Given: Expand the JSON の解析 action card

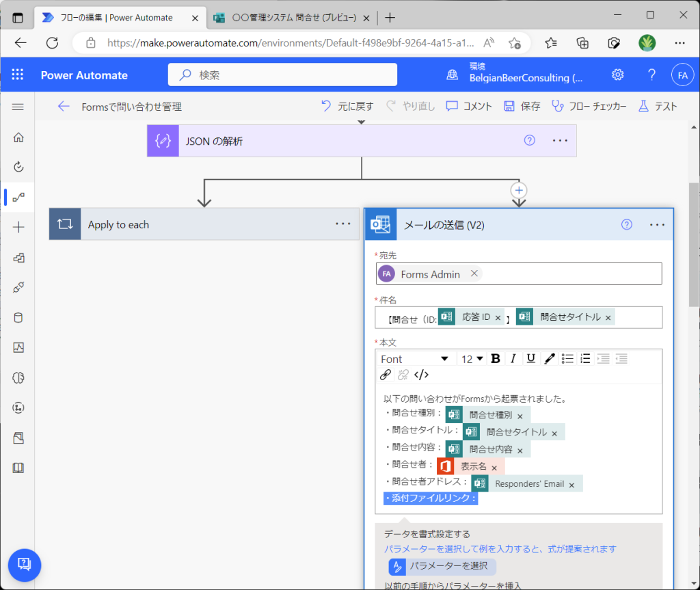Looking at the screenshot, I should tap(362, 141).
